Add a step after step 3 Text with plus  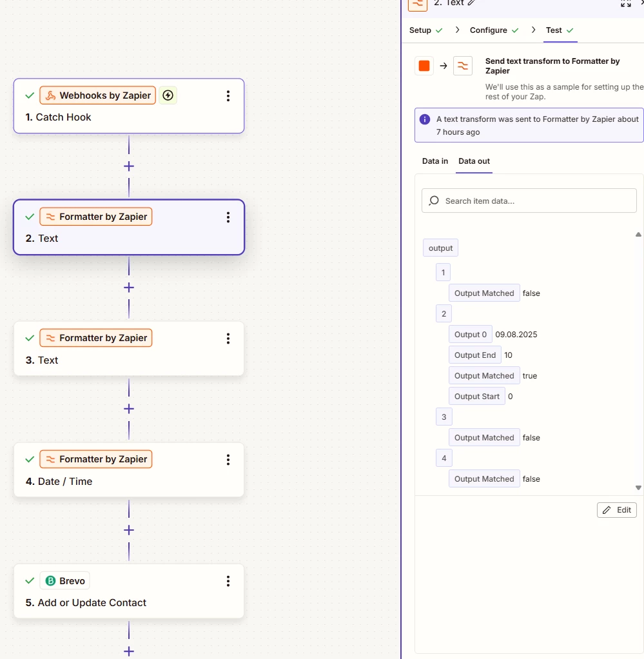coord(129,409)
